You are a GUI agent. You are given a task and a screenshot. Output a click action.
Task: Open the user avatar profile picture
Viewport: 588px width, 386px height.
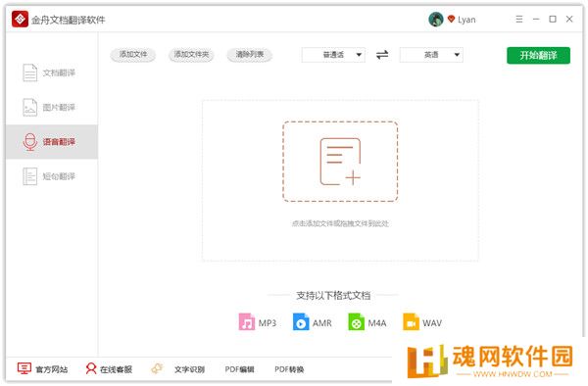click(436, 20)
